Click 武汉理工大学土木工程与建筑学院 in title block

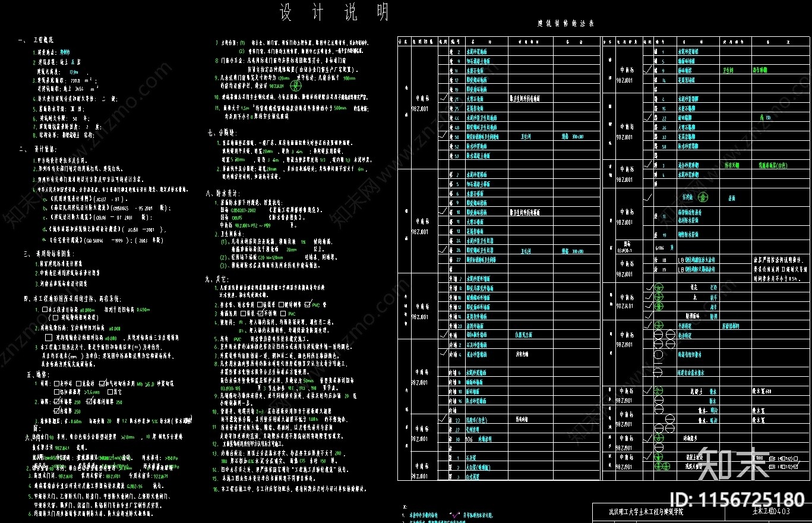[645, 511]
